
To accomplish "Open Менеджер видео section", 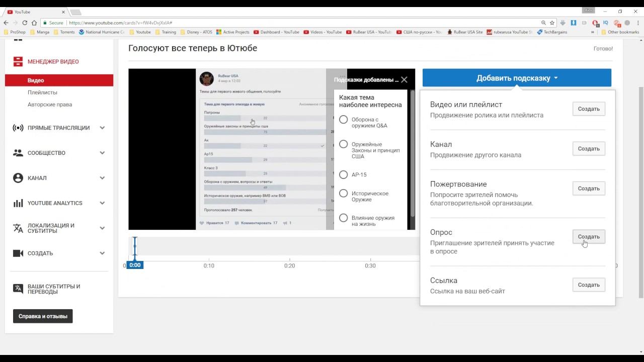I will pyautogui.click(x=53, y=61).
